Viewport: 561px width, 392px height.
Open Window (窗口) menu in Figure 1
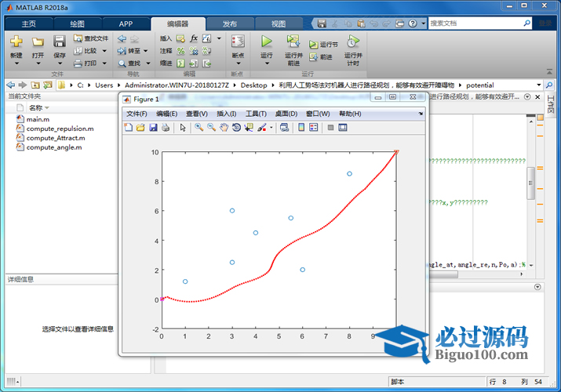[x=318, y=114]
